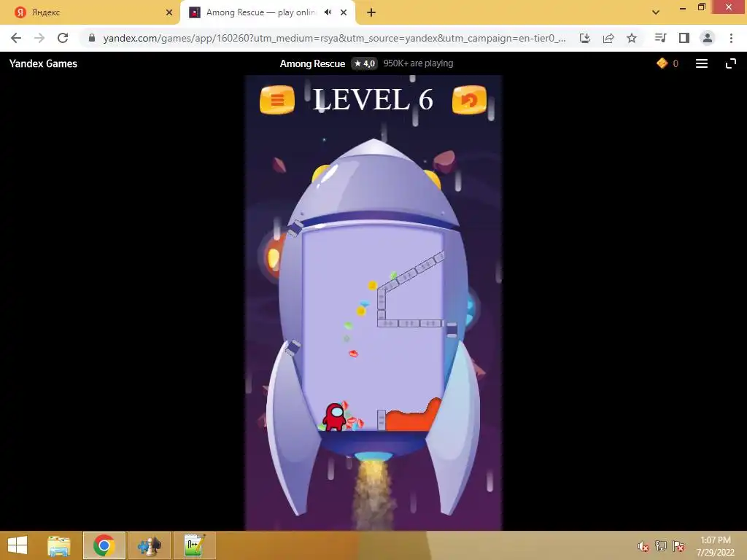
Task: Click the 4,0 star rating badge
Action: point(365,63)
